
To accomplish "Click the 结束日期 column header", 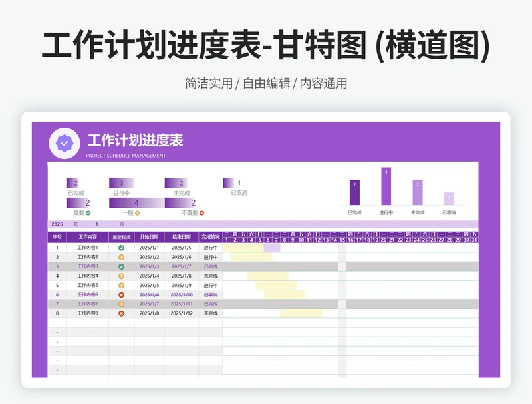I will (182, 237).
